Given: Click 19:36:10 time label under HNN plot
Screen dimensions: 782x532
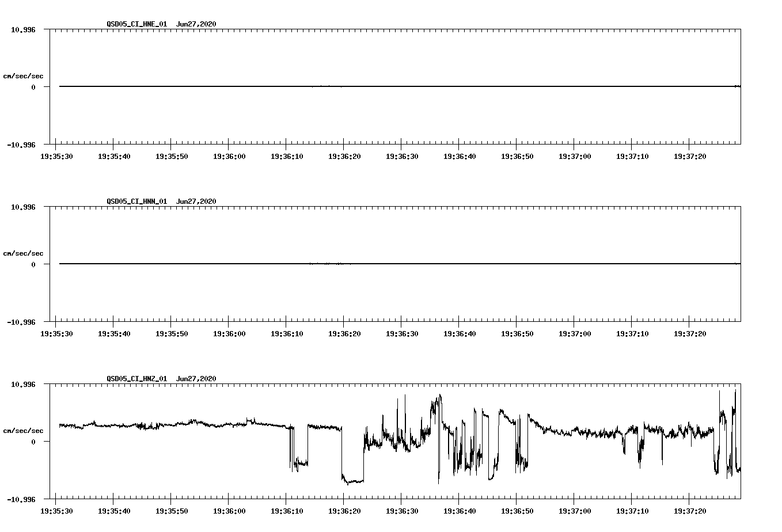Looking at the screenshot, I should point(287,333).
